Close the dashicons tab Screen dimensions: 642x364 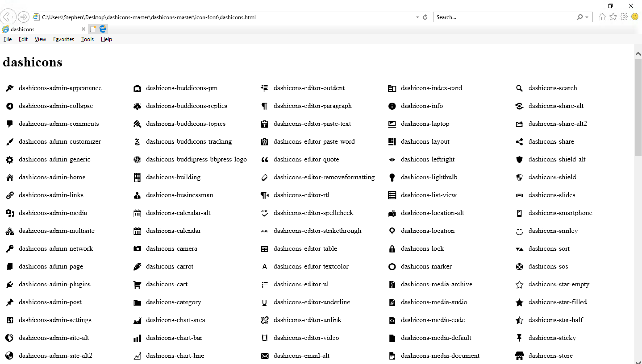coord(83,29)
